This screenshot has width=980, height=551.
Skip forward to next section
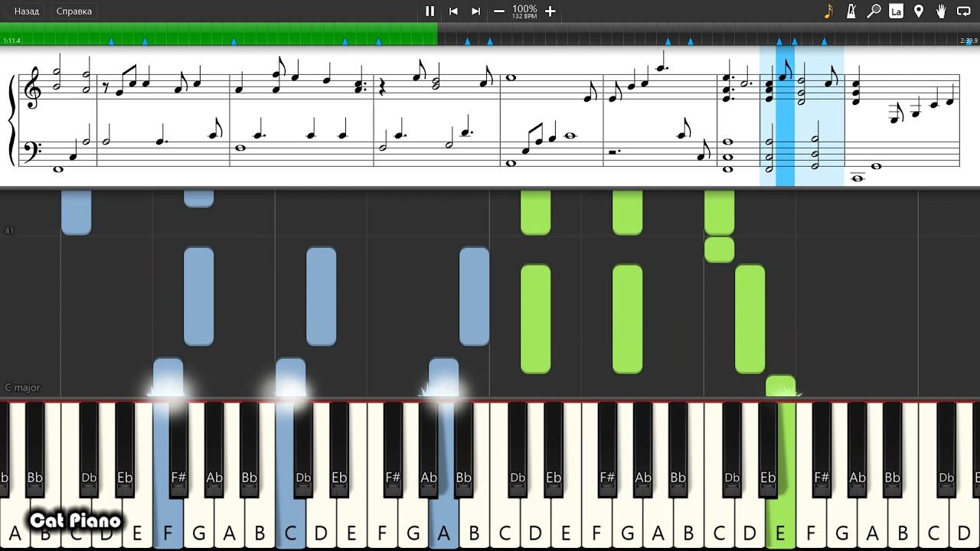click(476, 11)
